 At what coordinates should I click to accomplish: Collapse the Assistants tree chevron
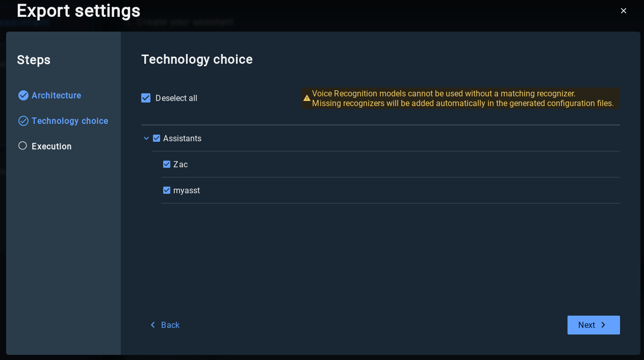point(146,138)
